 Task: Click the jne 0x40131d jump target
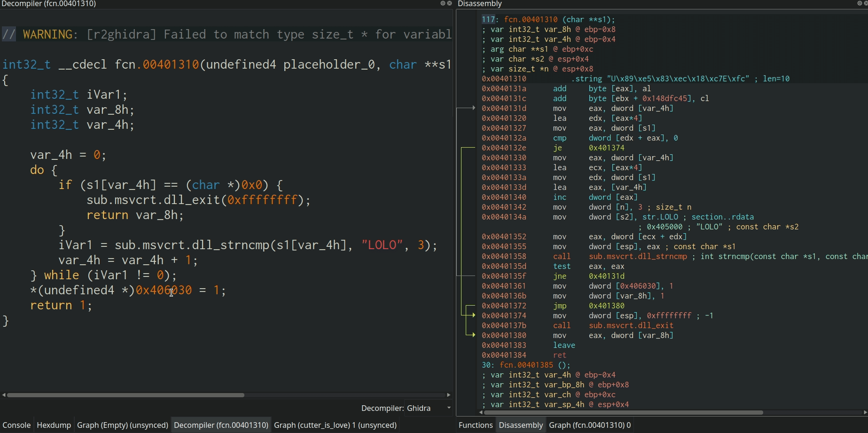coord(606,276)
